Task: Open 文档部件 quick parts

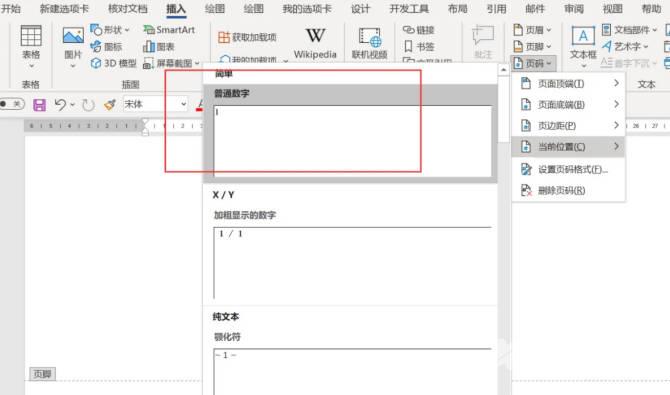Action: pos(629,29)
